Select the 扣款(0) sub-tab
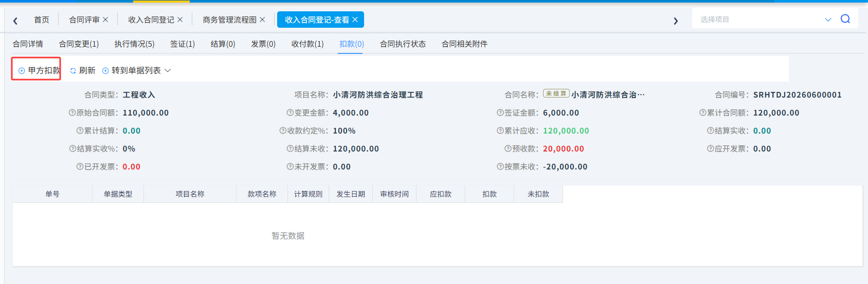Image resolution: width=868 pixels, height=284 pixels. coord(352,44)
